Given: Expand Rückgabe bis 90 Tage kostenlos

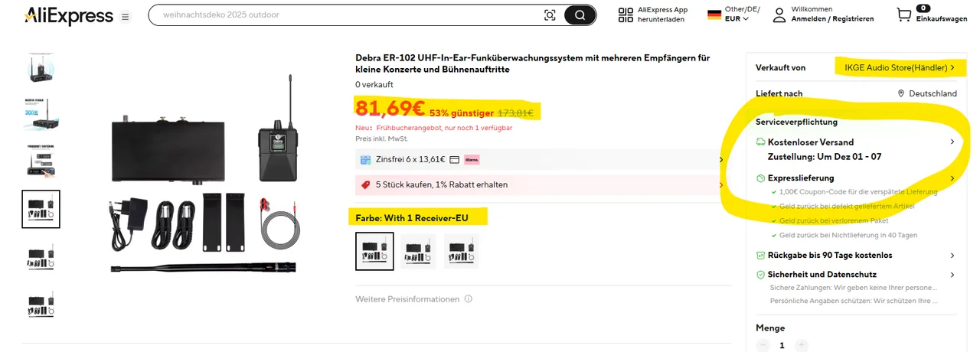Looking at the screenshot, I should [x=952, y=256].
